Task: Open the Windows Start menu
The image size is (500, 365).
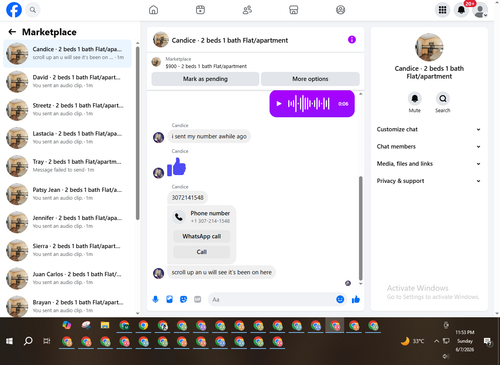Action: pos(9,341)
